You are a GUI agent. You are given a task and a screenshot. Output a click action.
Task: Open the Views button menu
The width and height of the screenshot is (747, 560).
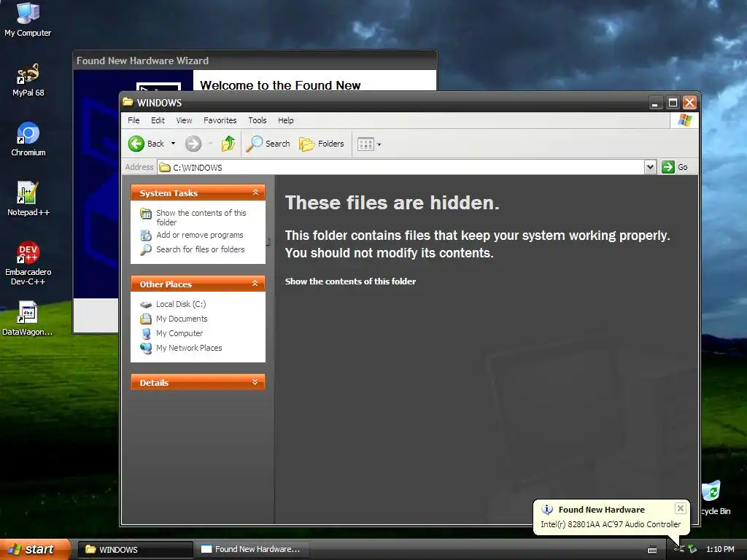pyautogui.click(x=369, y=144)
